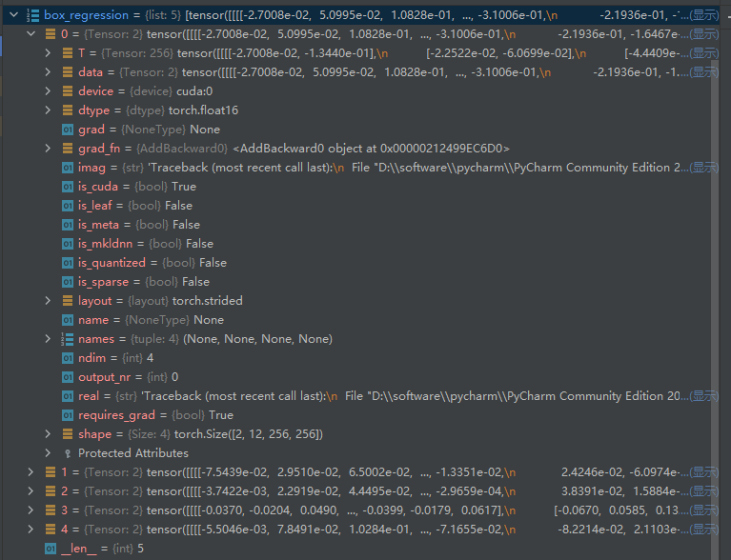Click the primitive icon beside requires_grad

coord(68,415)
